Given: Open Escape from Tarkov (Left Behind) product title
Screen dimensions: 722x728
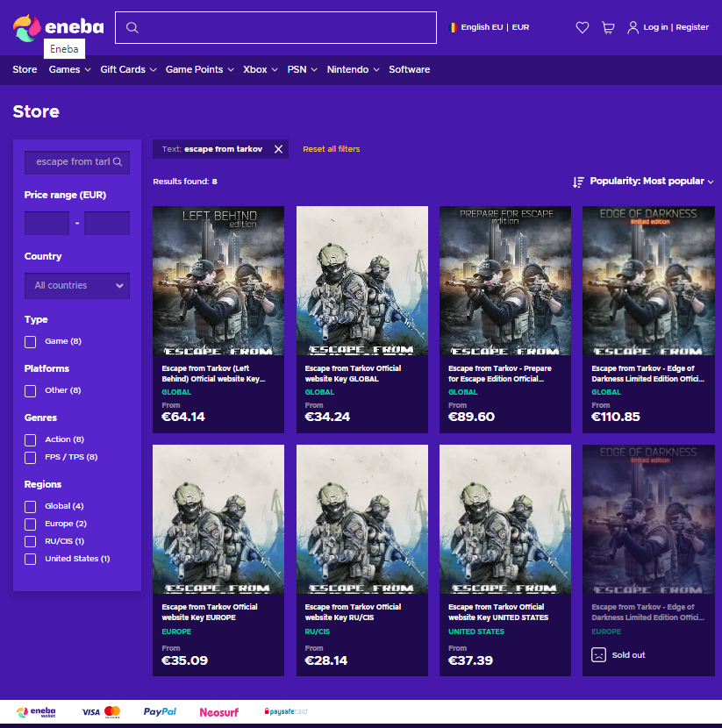Looking at the screenshot, I should pos(213,374).
